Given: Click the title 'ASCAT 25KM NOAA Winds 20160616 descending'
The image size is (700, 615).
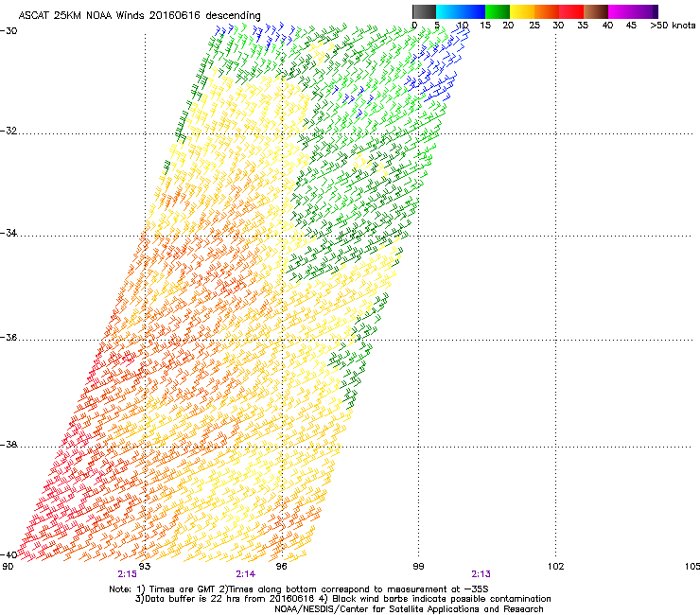Looking at the screenshot, I should click(139, 16).
